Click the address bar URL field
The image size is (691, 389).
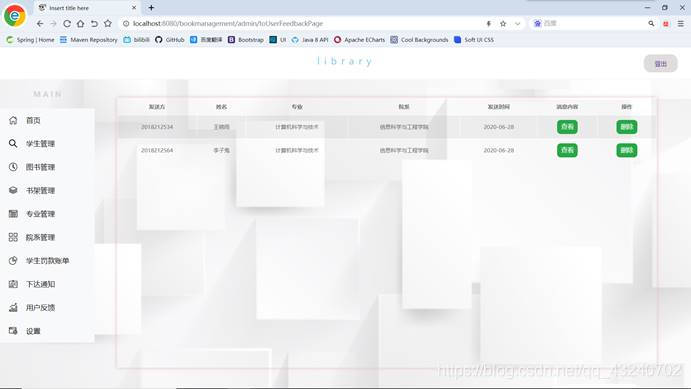point(304,23)
